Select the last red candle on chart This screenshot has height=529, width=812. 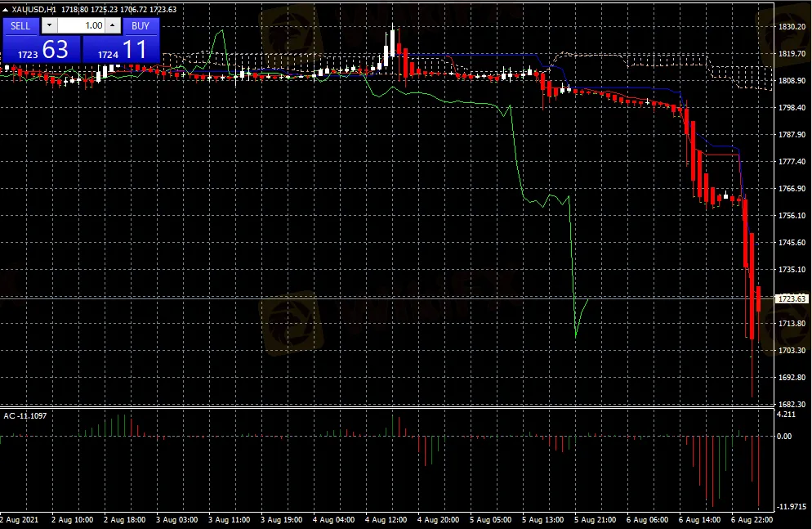759,299
